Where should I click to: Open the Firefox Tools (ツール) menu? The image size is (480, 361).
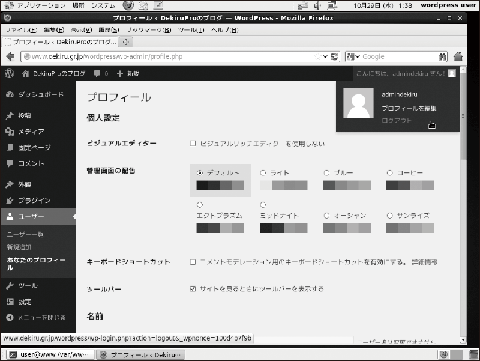click(x=191, y=30)
